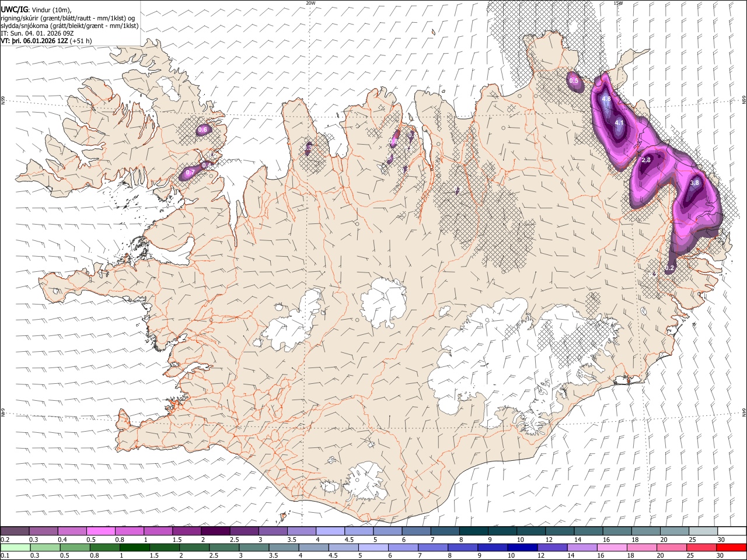Click the 15W longitude label

(x=618, y=3)
